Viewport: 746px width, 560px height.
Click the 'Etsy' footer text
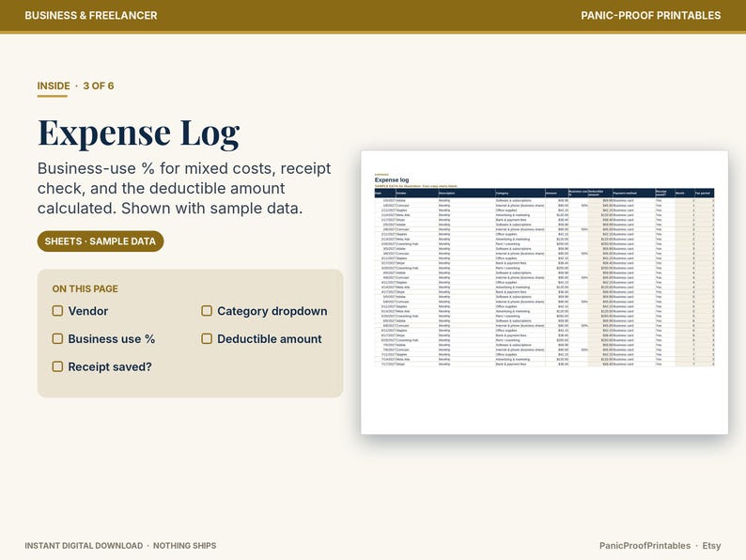[711, 546]
